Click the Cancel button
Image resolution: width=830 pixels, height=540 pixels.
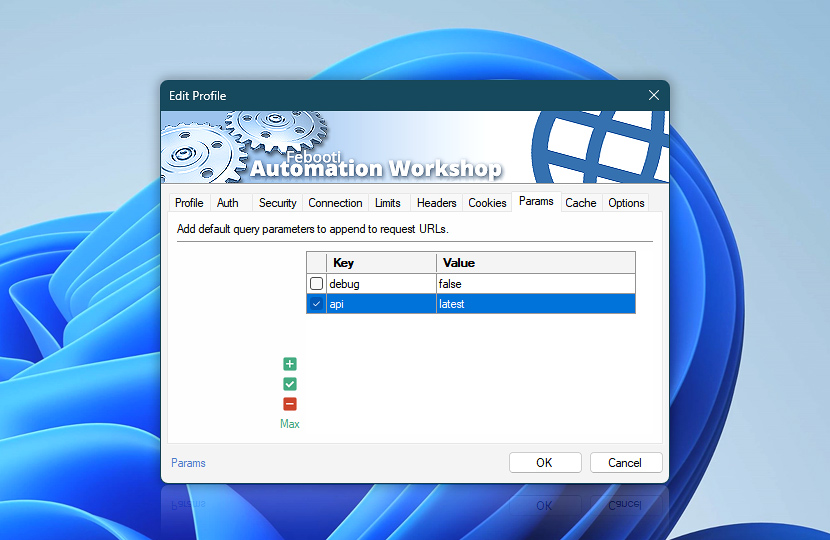tap(625, 463)
